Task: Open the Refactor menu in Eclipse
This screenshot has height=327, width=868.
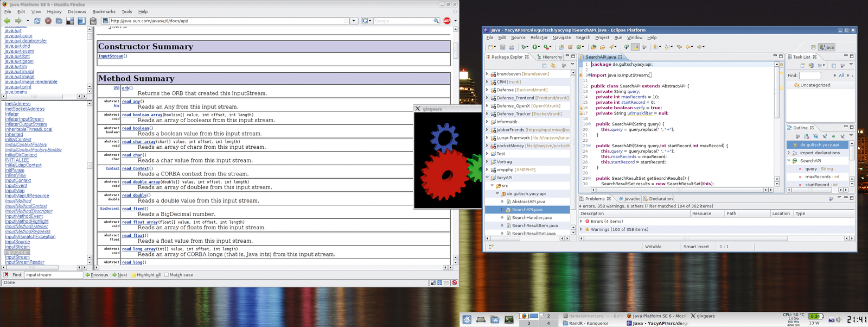Action: click(539, 37)
